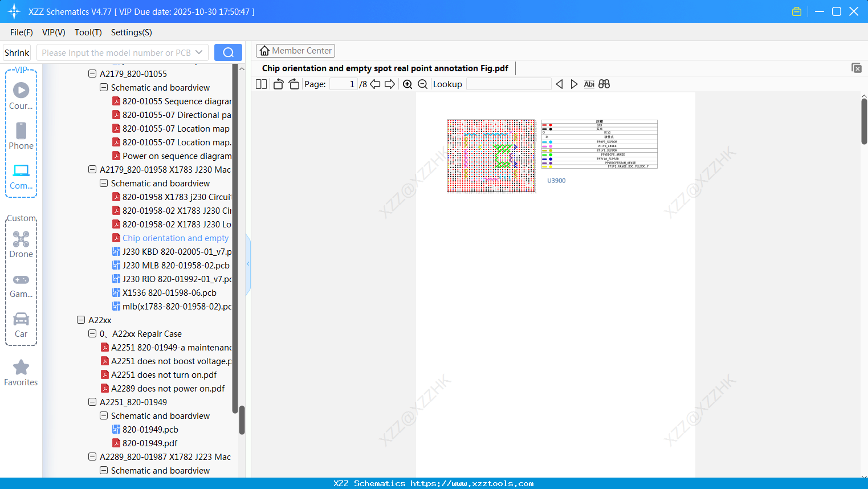Open the File(F) menu
868x489 pixels.
[22, 32]
